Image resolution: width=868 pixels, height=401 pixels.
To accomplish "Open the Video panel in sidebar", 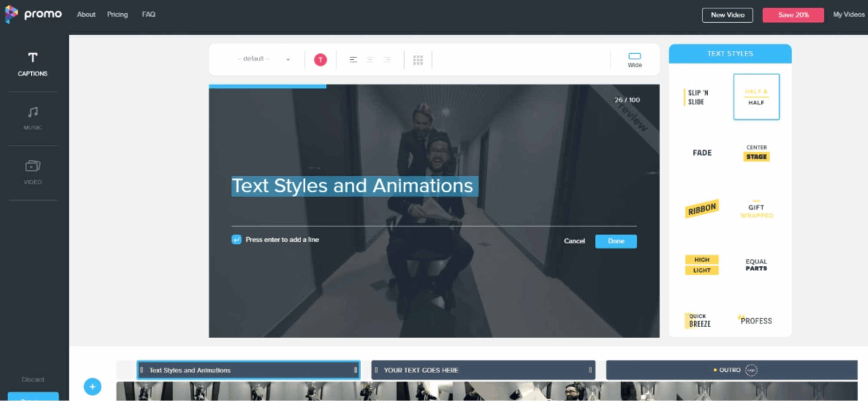I will 33,172.
